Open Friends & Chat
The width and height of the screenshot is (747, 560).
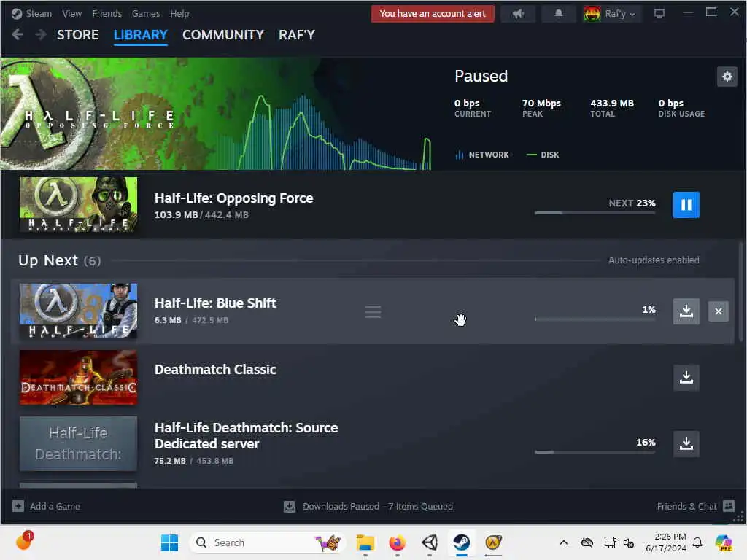(x=686, y=506)
